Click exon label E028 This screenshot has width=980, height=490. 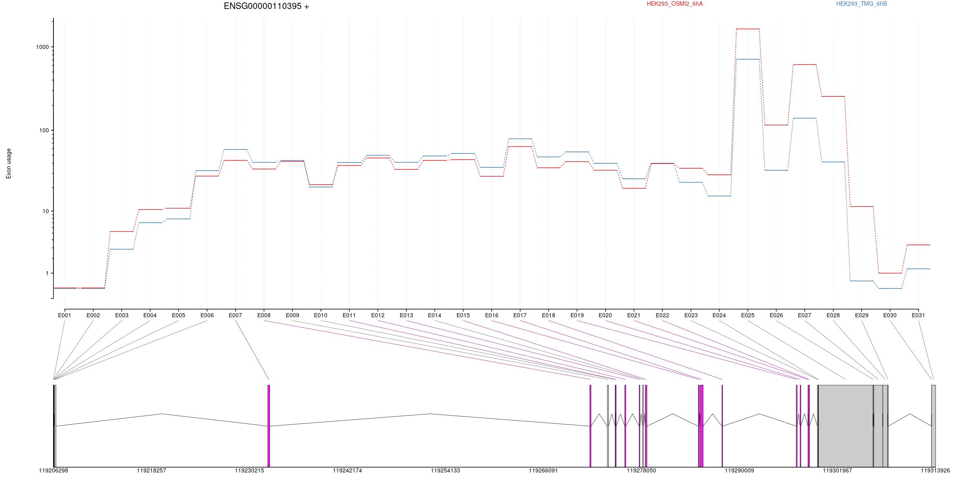coord(833,315)
